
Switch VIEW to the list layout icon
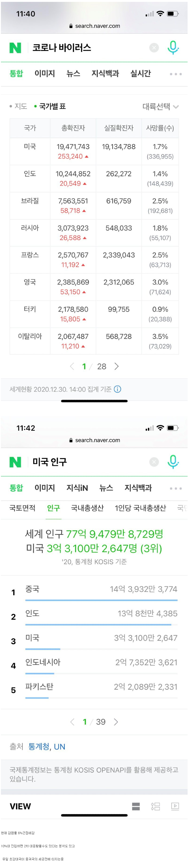click(155, 806)
